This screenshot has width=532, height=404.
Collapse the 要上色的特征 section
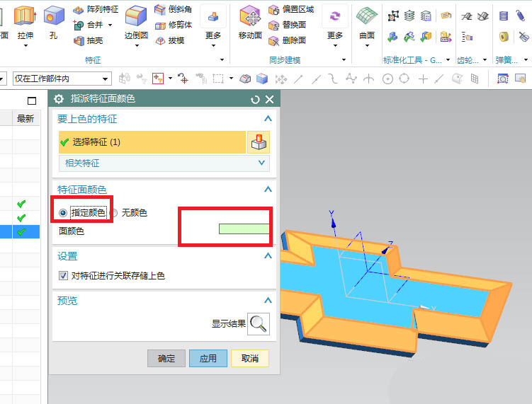pyautogui.click(x=268, y=119)
